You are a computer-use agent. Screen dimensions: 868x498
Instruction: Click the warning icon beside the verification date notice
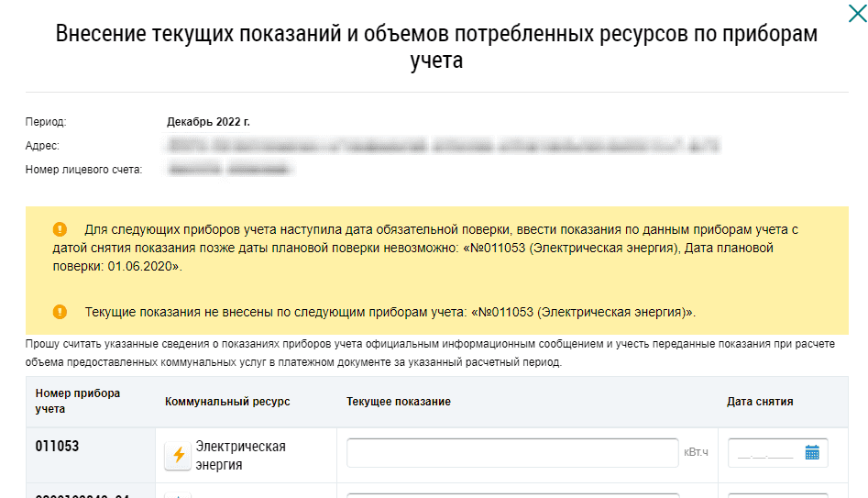60,229
